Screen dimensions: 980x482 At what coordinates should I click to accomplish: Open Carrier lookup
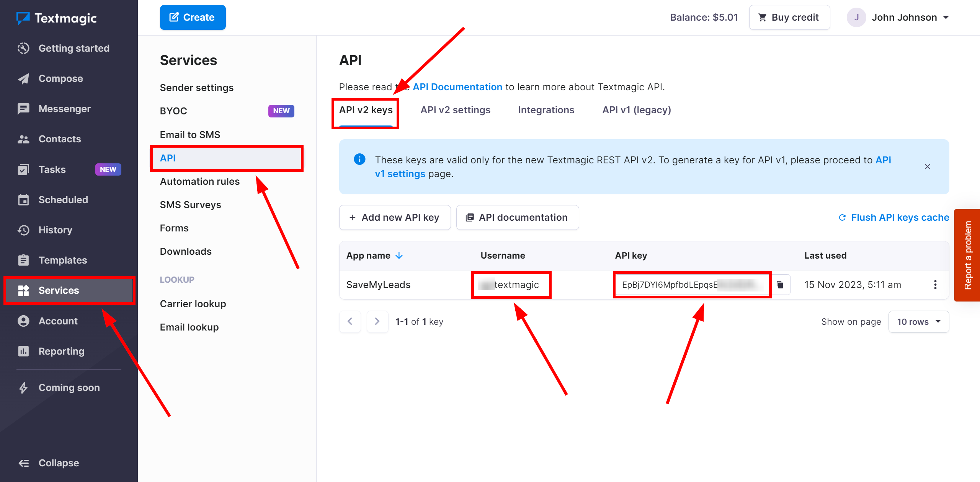pyautogui.click(x=193, y=304)
